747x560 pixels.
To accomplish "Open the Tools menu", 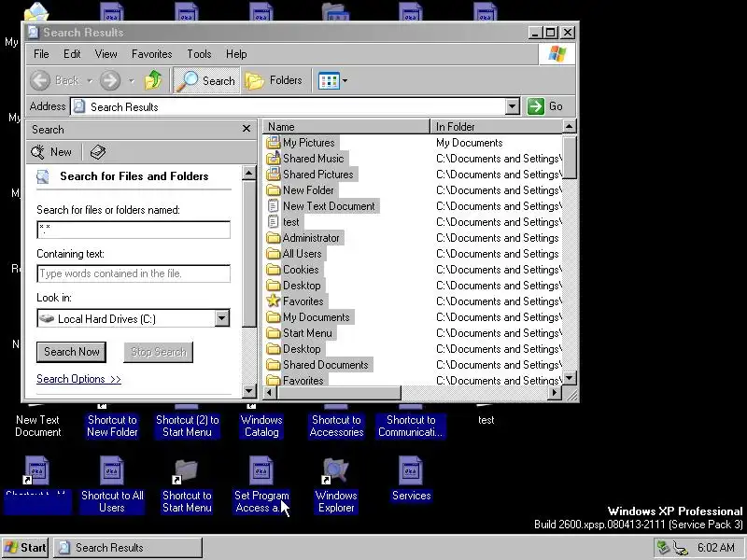I will pos(199,54).
